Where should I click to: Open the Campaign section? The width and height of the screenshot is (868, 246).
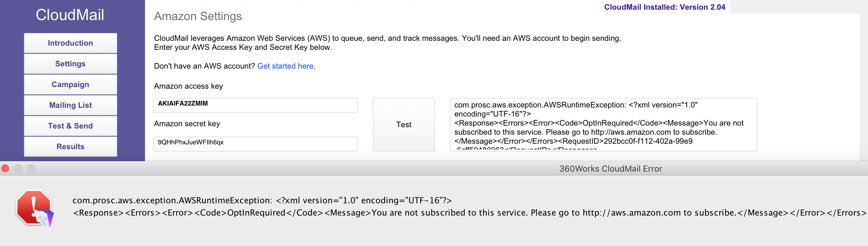(71, 84)
